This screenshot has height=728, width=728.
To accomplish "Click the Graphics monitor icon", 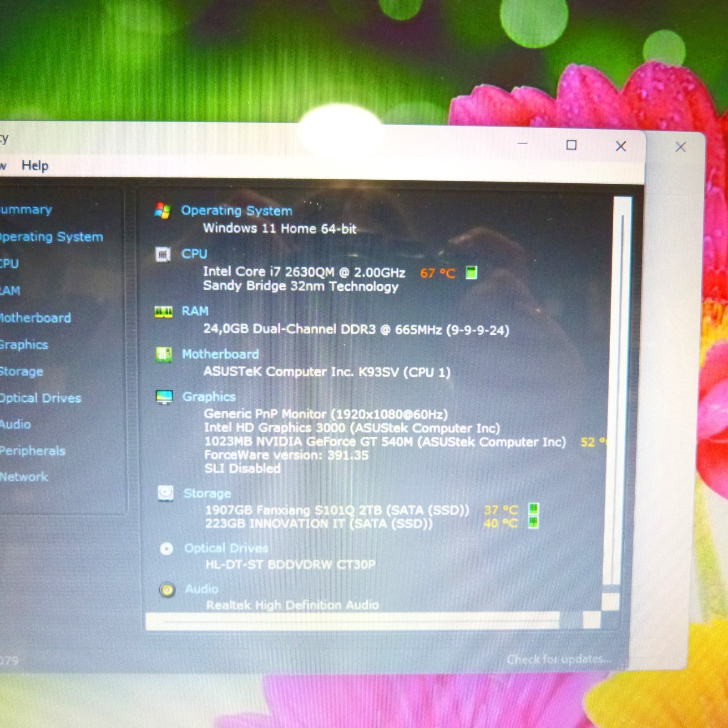I will (164, 397).
